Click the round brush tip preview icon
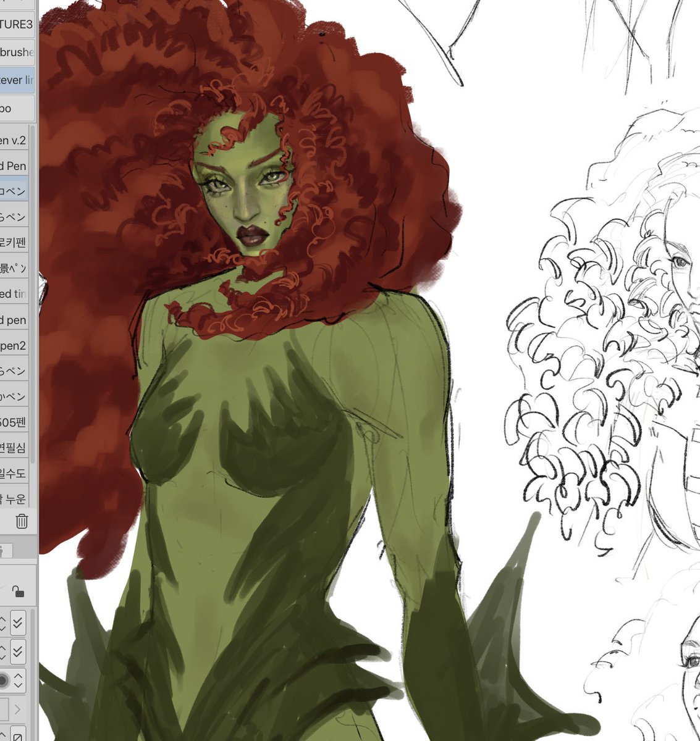 4,680
